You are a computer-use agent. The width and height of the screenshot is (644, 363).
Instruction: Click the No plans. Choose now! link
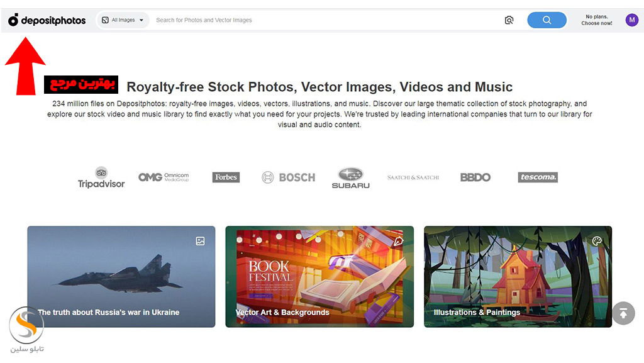[x=596, y=20]
